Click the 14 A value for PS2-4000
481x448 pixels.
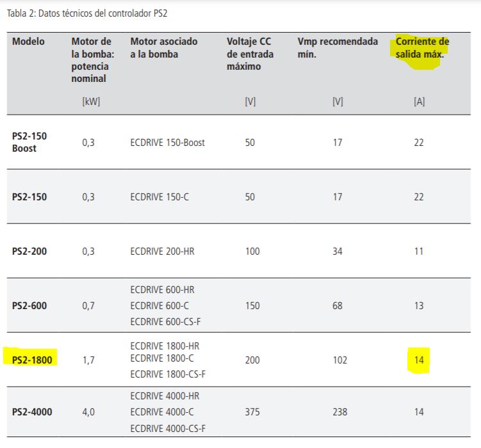[x=419, y=412]
